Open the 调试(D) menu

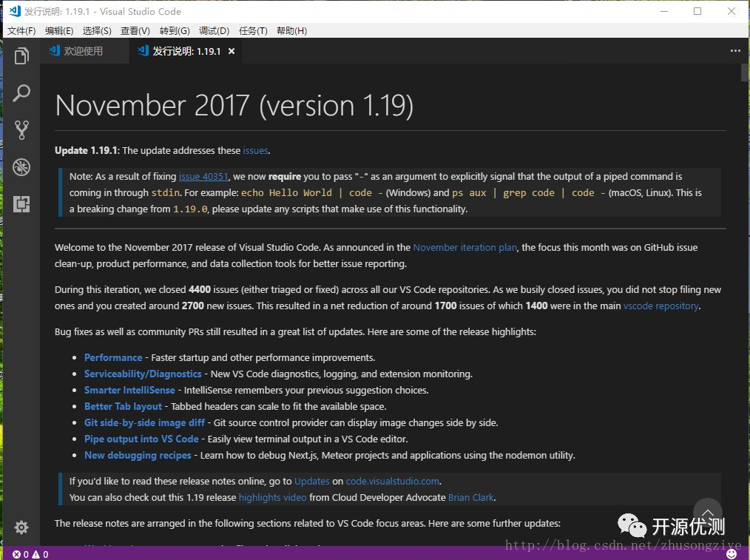[214, 30]
